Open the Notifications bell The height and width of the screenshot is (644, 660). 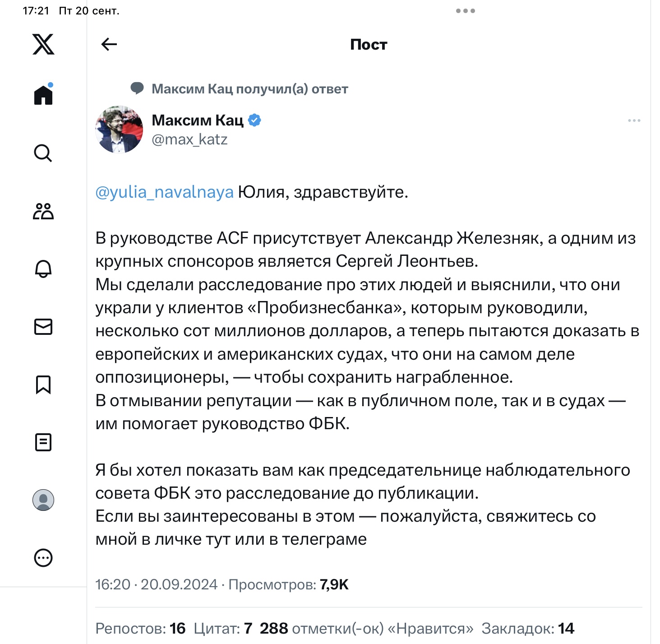pyautogui.click(x=43, y=269)
